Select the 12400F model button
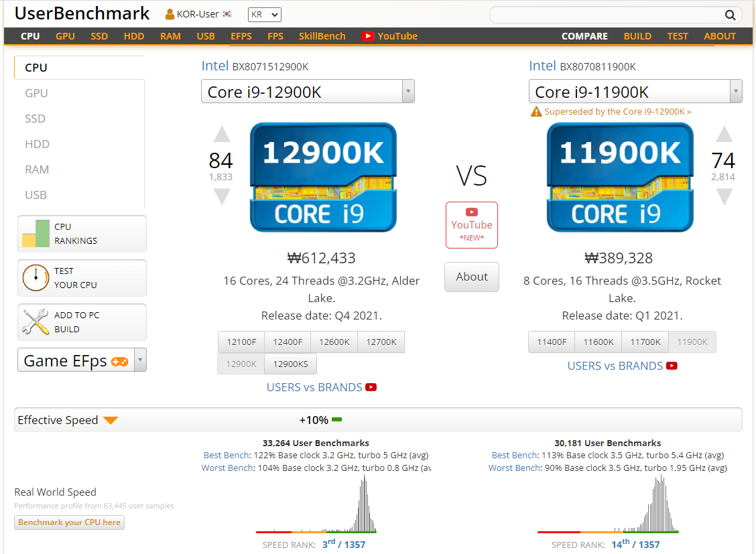 [288, 342]
